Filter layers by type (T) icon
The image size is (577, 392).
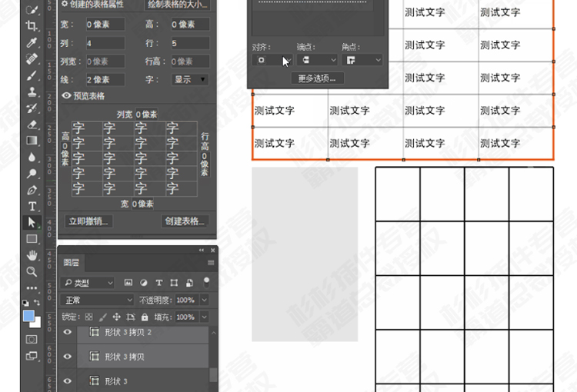click(x=159, y=282)
